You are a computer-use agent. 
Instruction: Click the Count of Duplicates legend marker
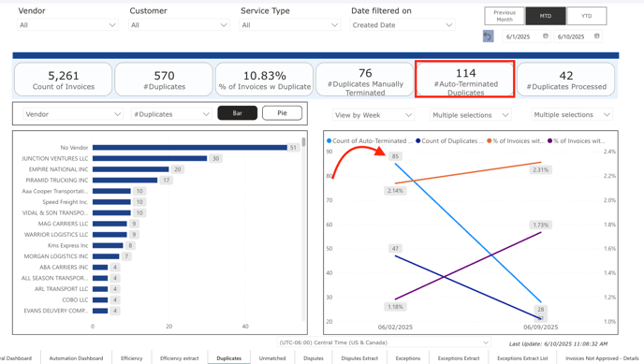(x=418, y=140)
